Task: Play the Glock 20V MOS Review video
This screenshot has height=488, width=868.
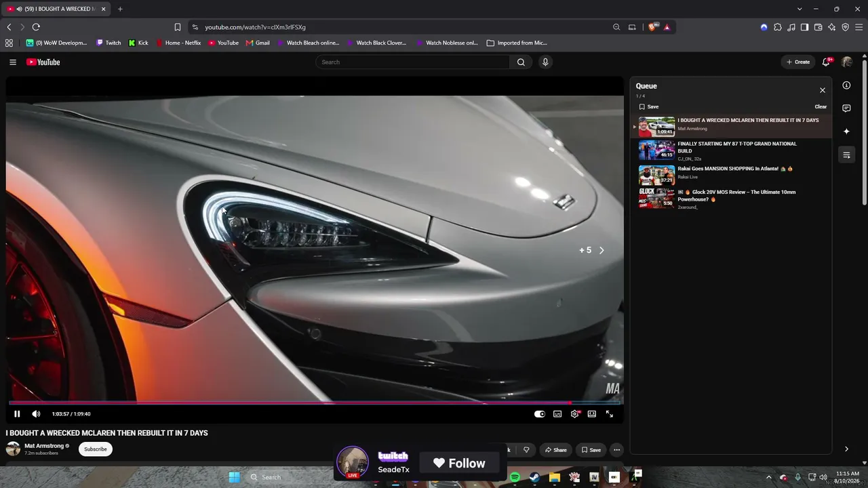Action: click(x=732, y=198)
